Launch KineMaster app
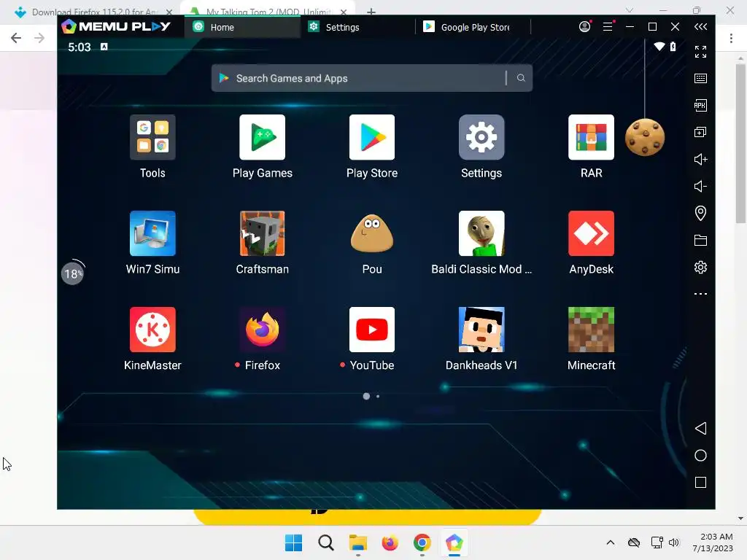 pyautogui.click(x=152, y=330)
